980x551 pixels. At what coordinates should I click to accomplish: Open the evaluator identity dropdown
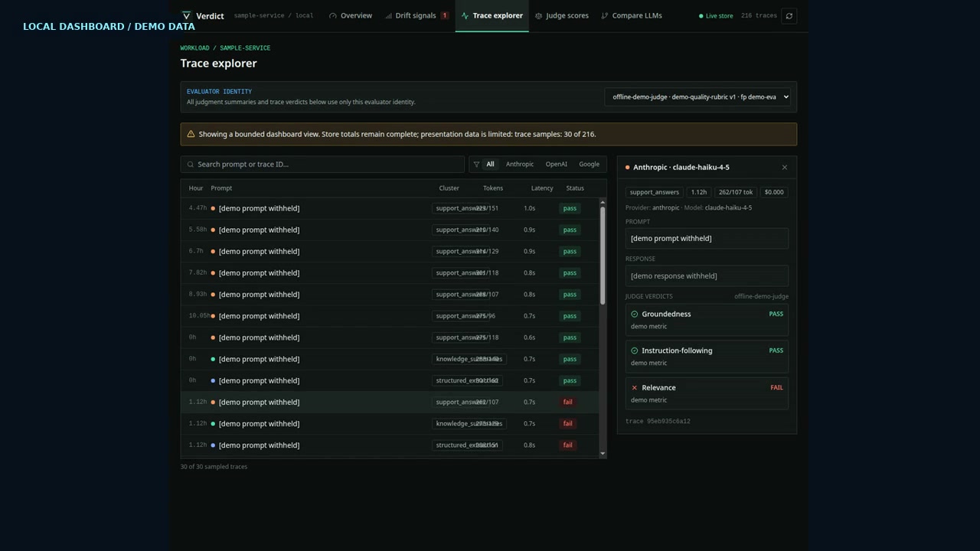pyautogui.click(x=697, y=97)
